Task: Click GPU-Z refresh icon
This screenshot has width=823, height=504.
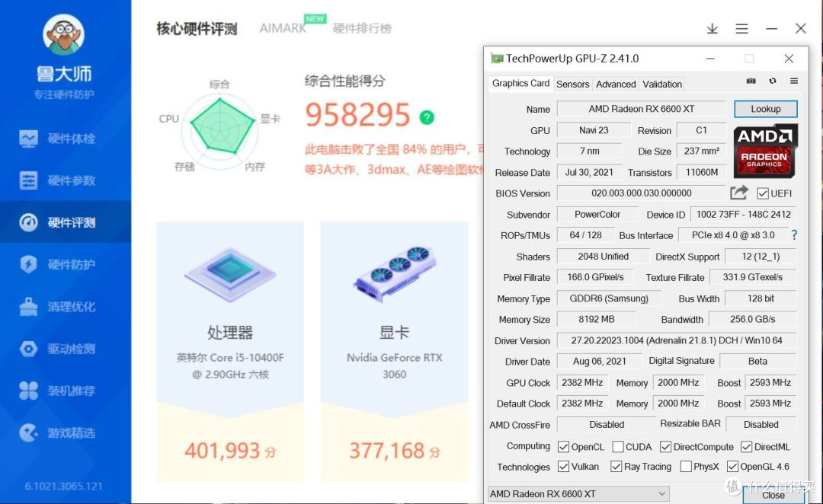Action: (x=773, y=81)
